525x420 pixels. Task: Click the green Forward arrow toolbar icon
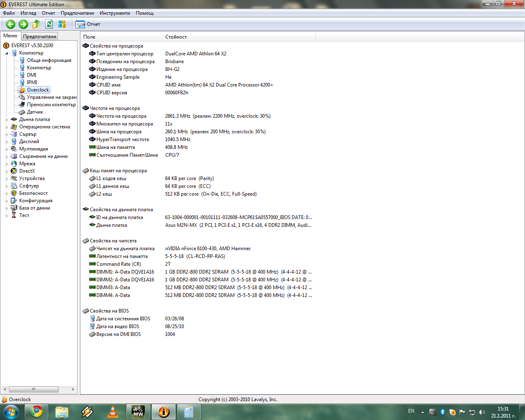click(x=23, y=24)
